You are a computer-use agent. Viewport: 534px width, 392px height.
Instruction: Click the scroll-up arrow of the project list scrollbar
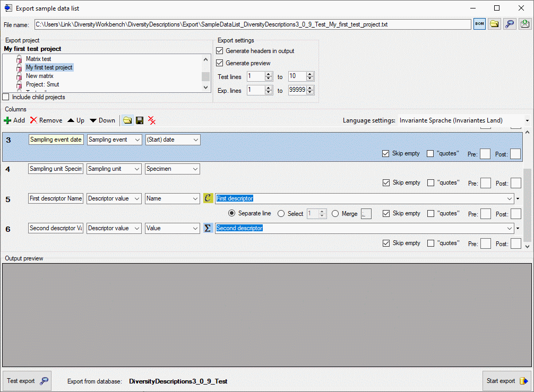tap(206, 59)
